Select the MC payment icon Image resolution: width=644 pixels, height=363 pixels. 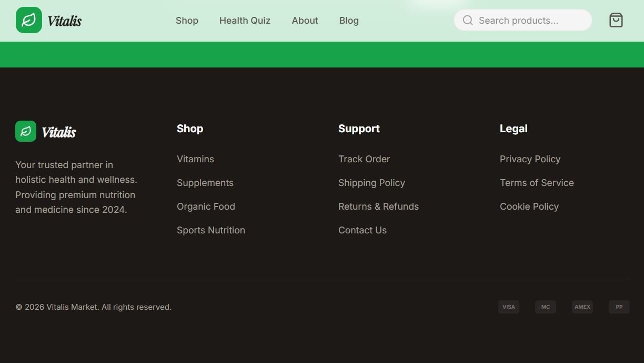[545, 307]
